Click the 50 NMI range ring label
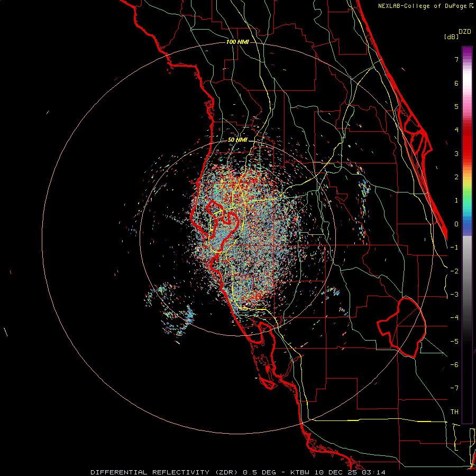The height and width of the screenshot is (476, 476). tap(237, 140)
